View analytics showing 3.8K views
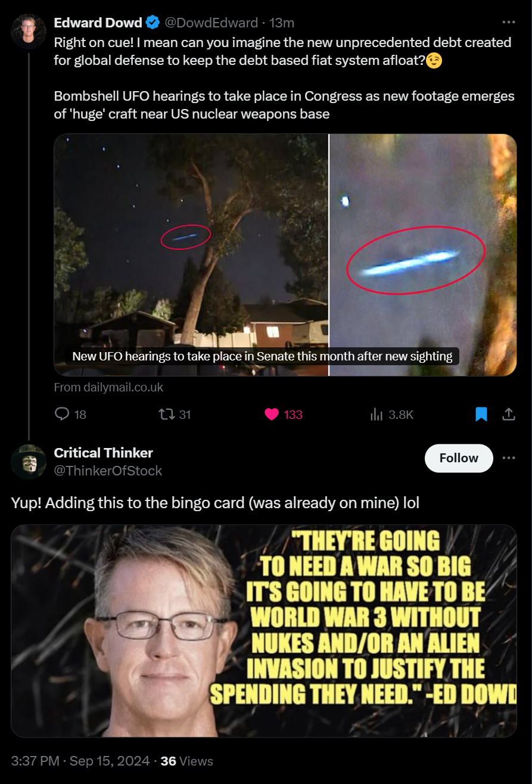Viewport: 532px width, 784px height. click(391, 414)
